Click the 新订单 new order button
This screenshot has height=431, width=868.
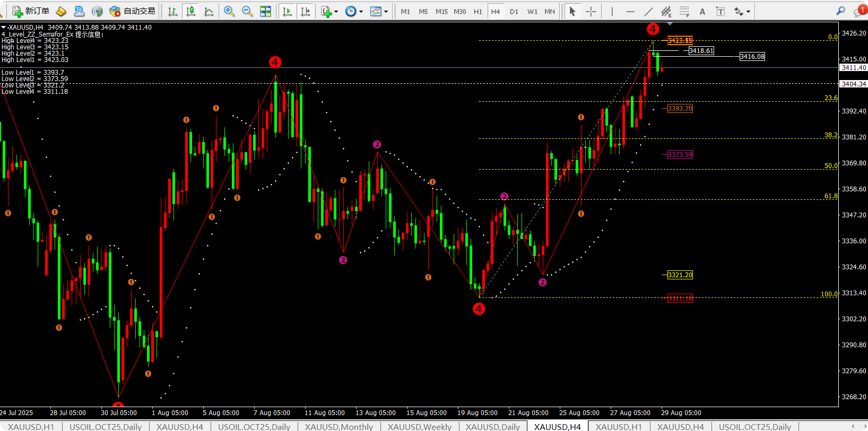(x=31, y=11)
